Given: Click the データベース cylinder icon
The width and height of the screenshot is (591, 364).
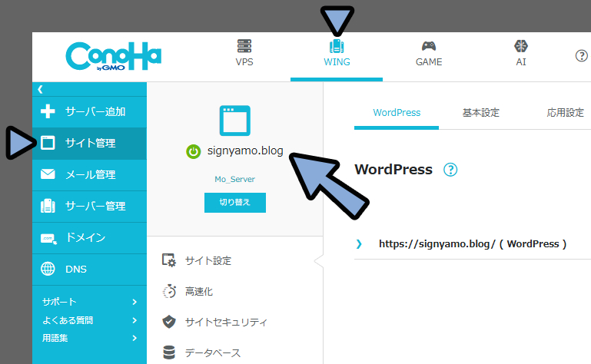Looking at the screenshot, I should pyautogui.click(x=169, y=352).
